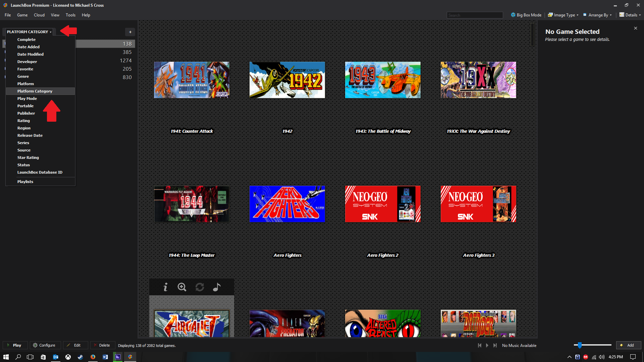This screenshot has width=644, height=362.
Task: Open the Details dropdown
Action: (630, 15)
